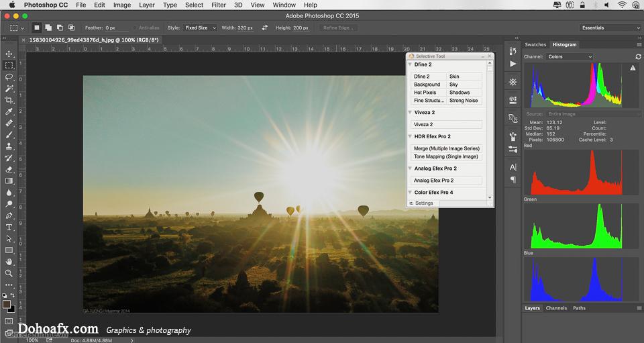Choose Add to Selection mode

point(48,28)
